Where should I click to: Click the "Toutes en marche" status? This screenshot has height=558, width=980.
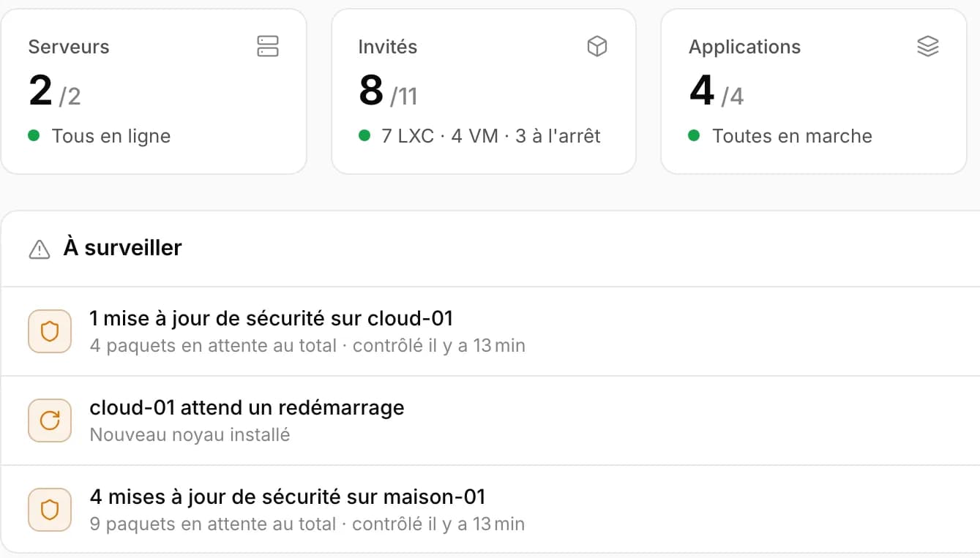point(792,136)
